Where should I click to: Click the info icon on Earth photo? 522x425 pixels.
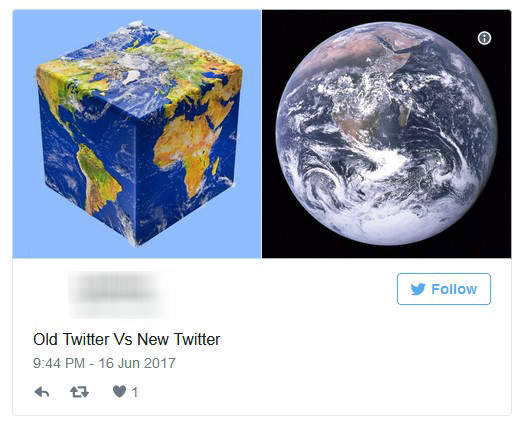pos(484,38)
